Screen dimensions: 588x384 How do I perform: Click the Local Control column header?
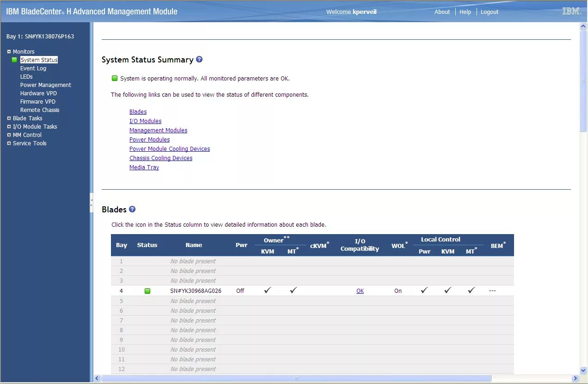point(441,240)
